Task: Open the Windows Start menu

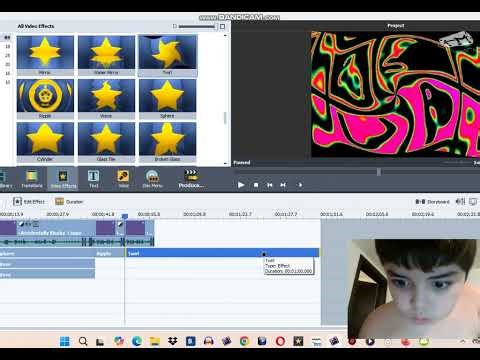Action: click(x=65, y=341)
